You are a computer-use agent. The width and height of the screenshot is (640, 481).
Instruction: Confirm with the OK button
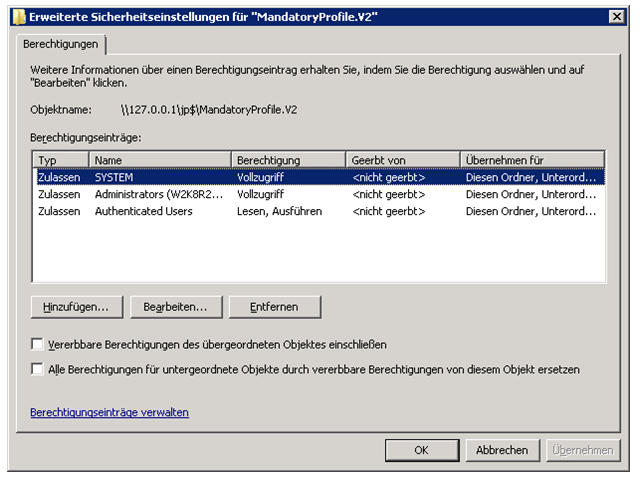422,450
